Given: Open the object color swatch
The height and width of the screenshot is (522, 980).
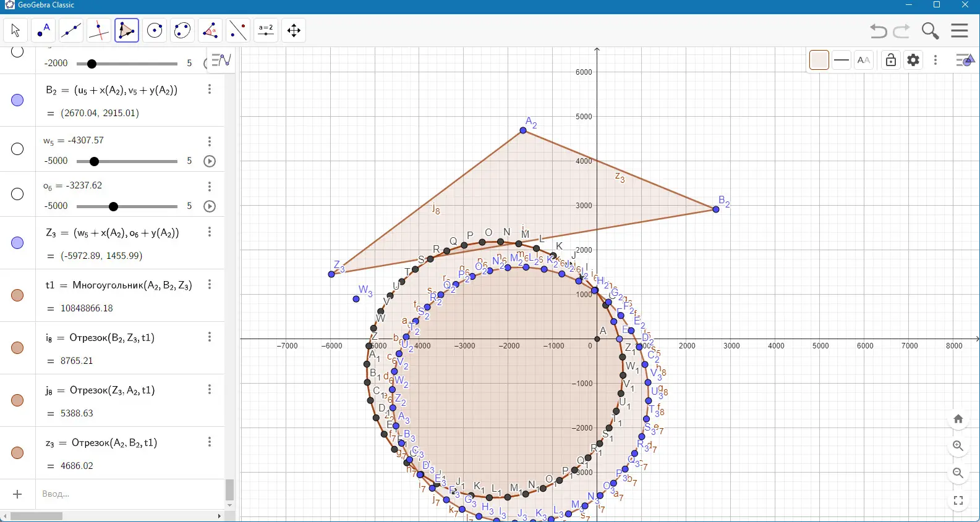Looking at the screenshot, I should (x=819, y=60).
